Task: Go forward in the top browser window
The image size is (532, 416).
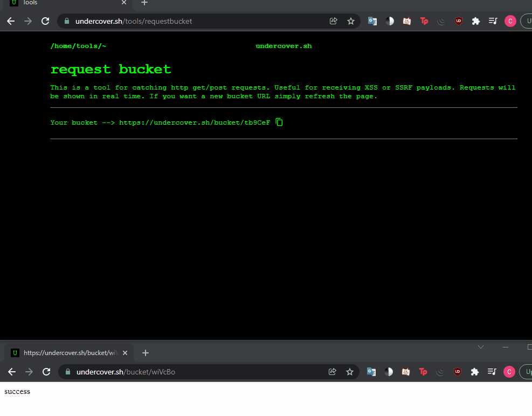Action: pos(28,21)
